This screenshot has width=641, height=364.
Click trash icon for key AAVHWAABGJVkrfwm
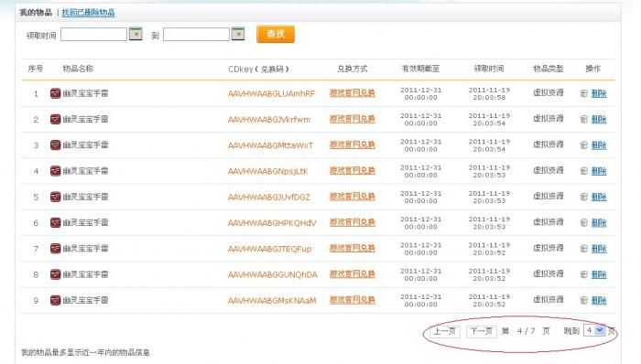point(584,119)
